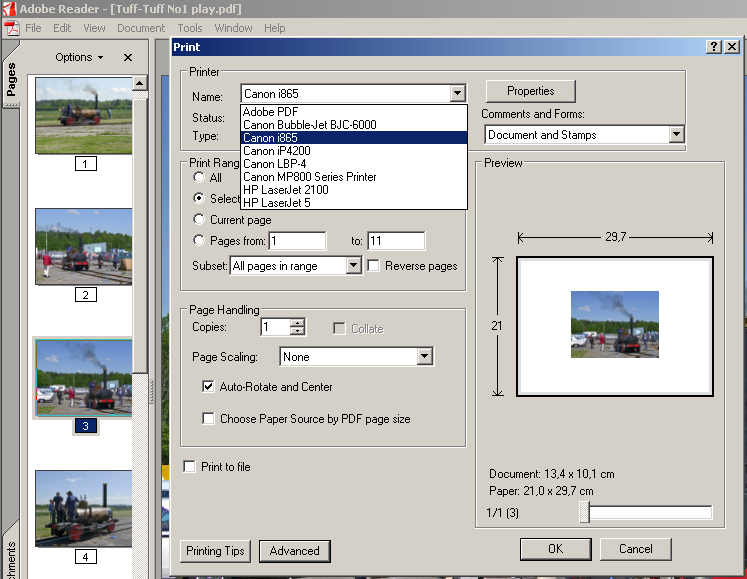Click the page number 1 label under thumbnail
The width and height of the screenshot is (747, 579).
(86, 164)
